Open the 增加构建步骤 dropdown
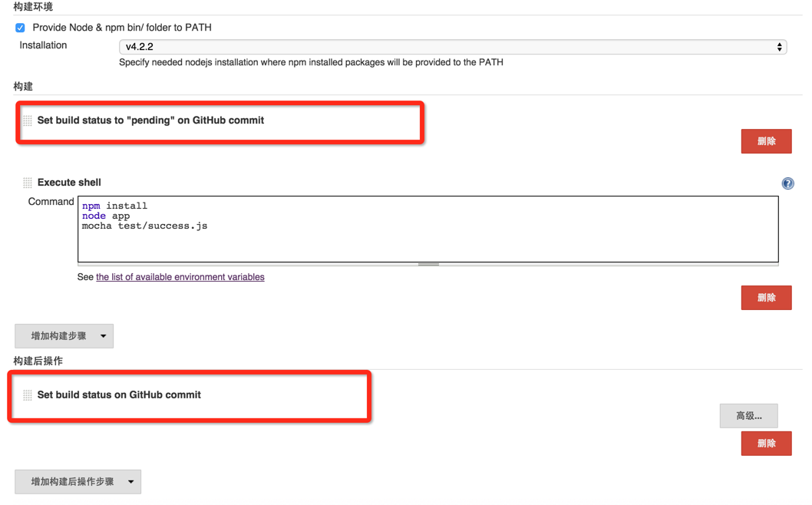Screen dimensions: 812x505 coord(64,336)
